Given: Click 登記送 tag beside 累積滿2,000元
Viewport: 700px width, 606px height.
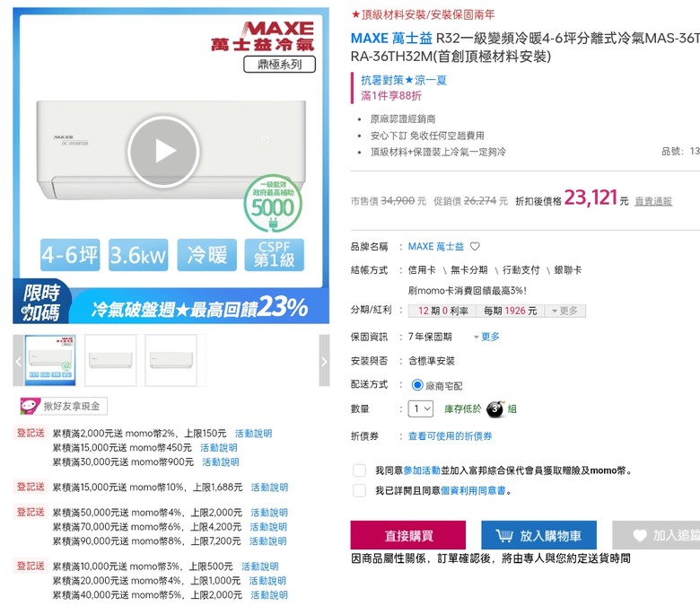Looking at the screenshot, I should click(x=31, y=433).
